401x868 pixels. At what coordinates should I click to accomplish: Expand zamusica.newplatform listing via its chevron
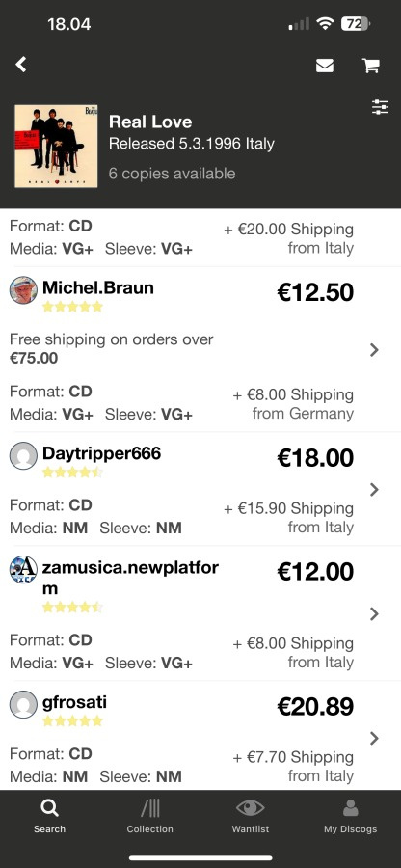coord(374,613)
